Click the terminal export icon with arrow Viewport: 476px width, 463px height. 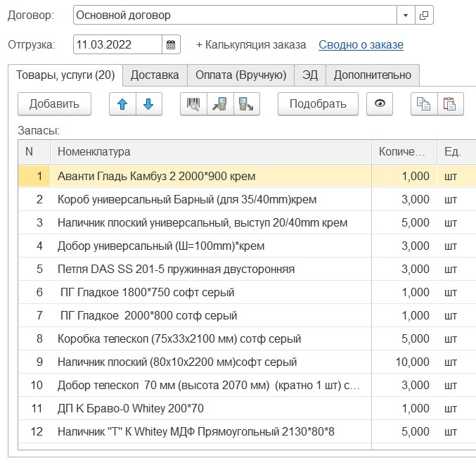point(247,104)
